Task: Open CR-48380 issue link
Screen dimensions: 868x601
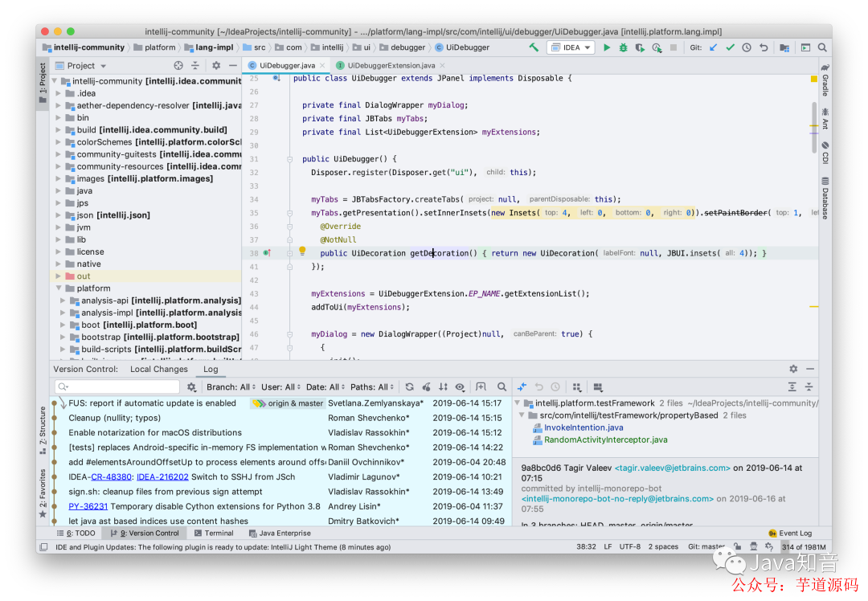Action: [x=111, y=476]
